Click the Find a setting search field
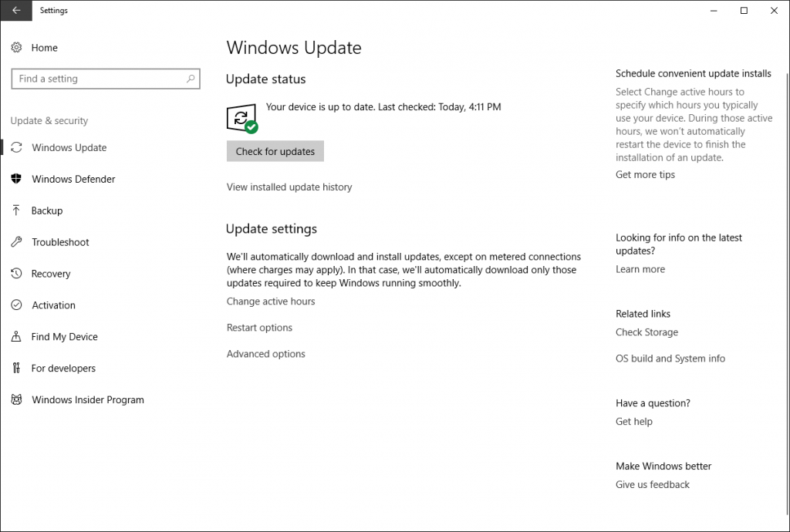Screen dimensions: 790x532 [x=106, y=79]
